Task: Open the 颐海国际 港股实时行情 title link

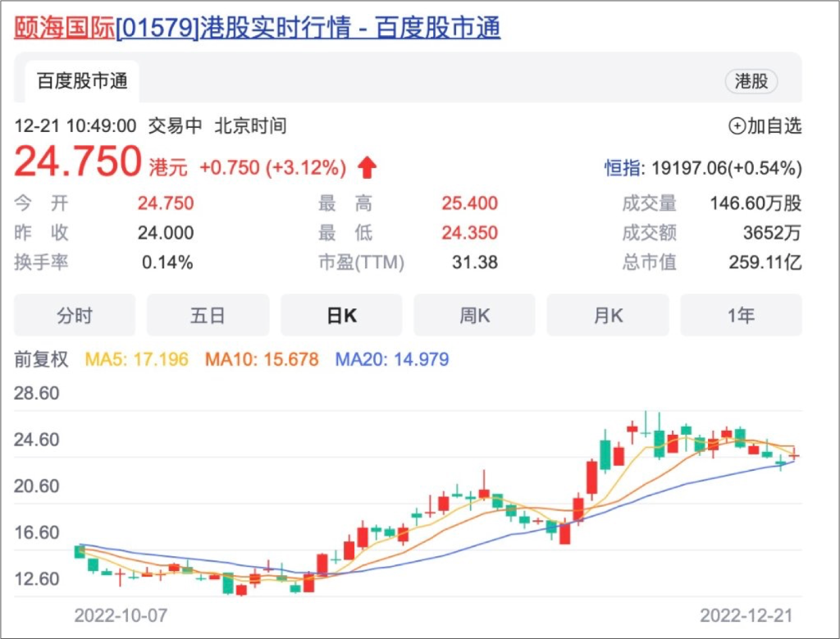Action: tap(258, 29)
